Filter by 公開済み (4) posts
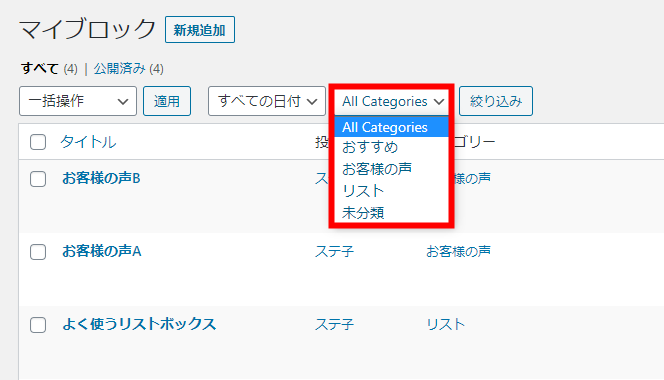The height and width of the screenshot is (380, 664). [x=128, y=69]
